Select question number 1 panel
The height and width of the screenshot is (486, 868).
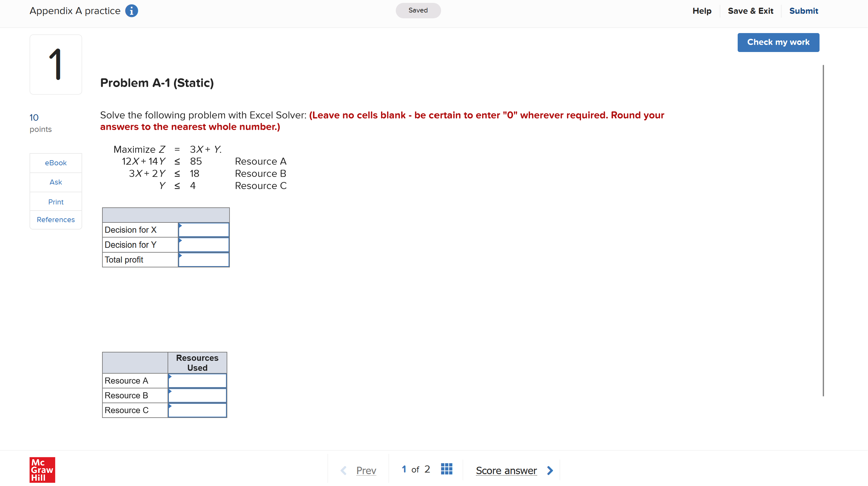[55, 64]
